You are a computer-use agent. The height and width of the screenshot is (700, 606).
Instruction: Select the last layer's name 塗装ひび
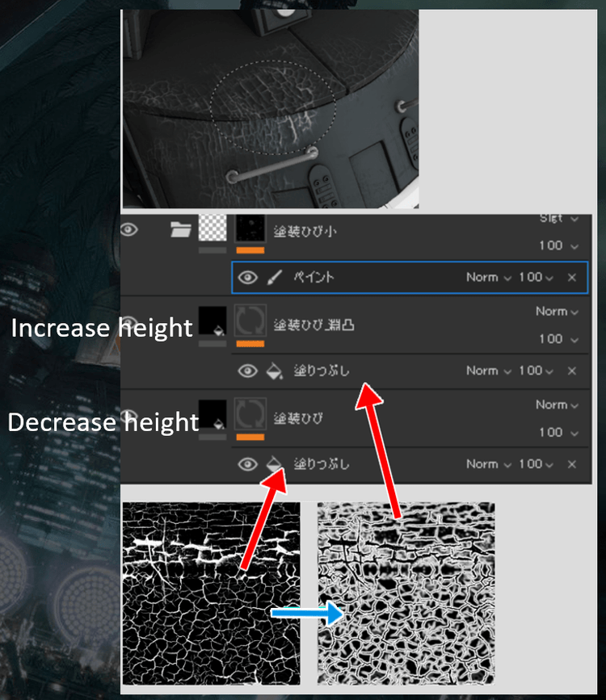[x=298, y=418]
